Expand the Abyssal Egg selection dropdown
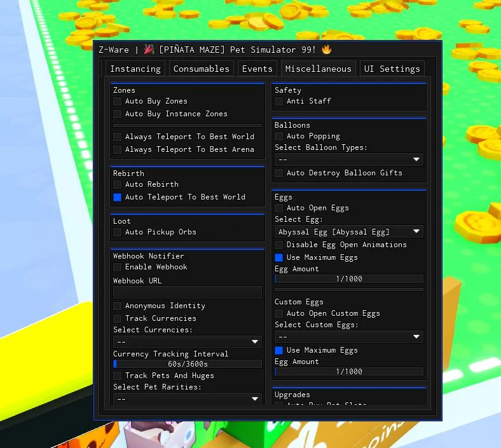This screenshot has width=501, height=448. (x=349, y=232)
